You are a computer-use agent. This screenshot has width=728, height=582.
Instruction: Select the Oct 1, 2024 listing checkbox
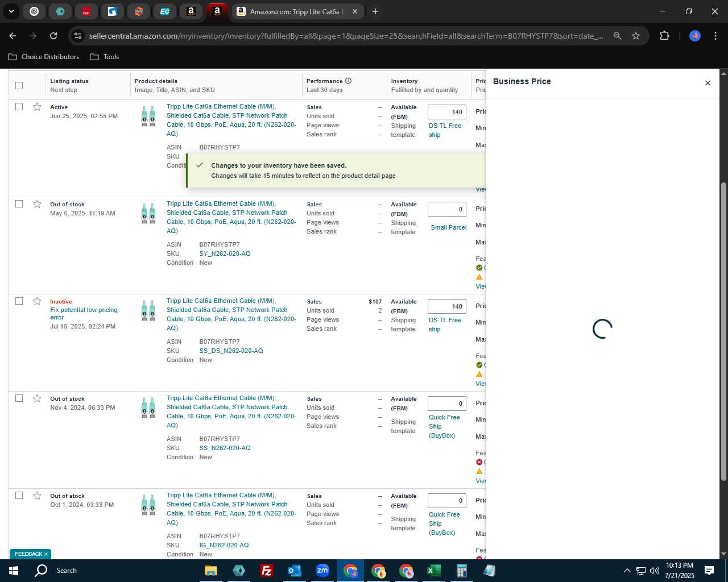point(19,496)
